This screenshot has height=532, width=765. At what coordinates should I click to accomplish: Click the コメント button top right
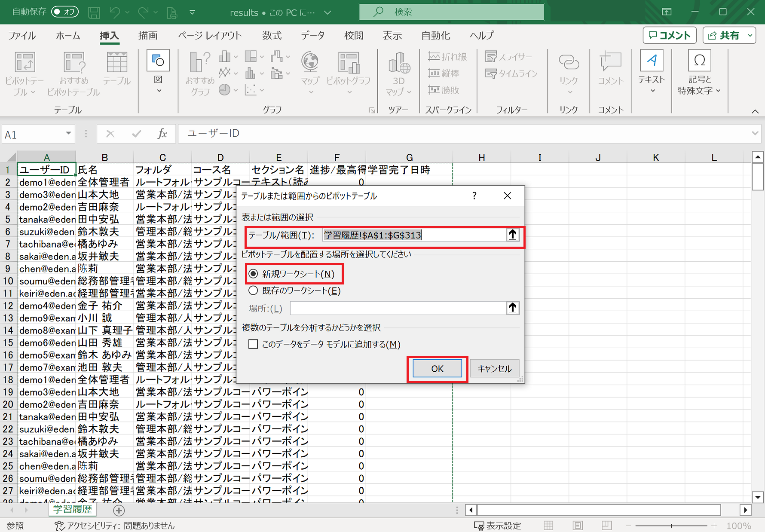pyautogui.click(x=669, y=36)
